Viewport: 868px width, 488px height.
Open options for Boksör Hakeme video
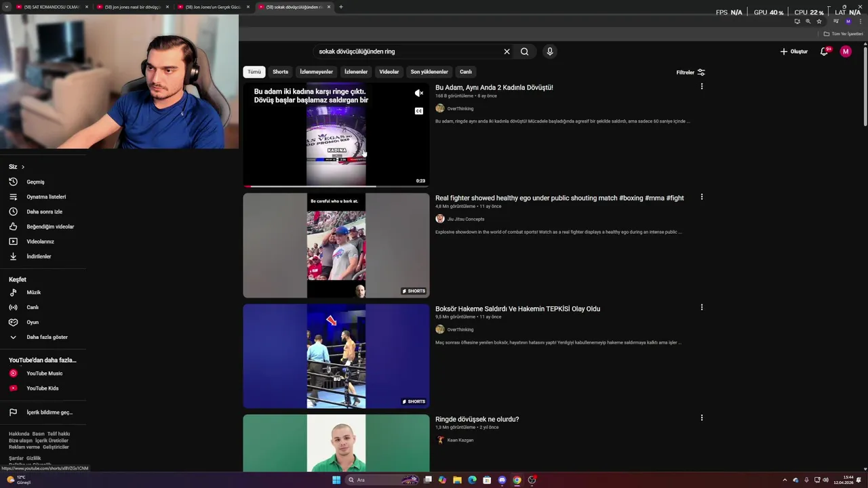pos(702,308)
